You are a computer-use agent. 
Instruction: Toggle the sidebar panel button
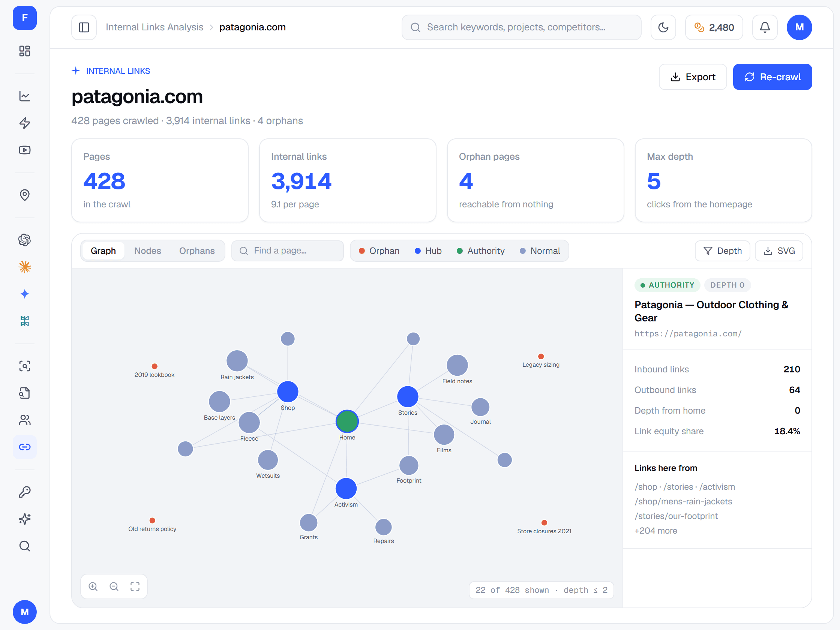(84, 27)
